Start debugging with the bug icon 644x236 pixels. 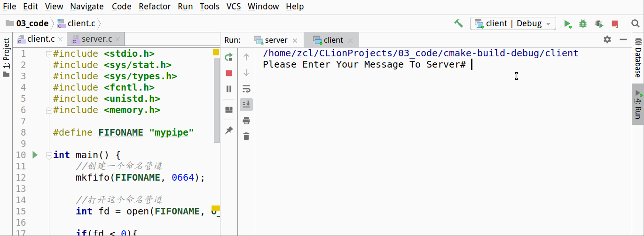(583, 23)
